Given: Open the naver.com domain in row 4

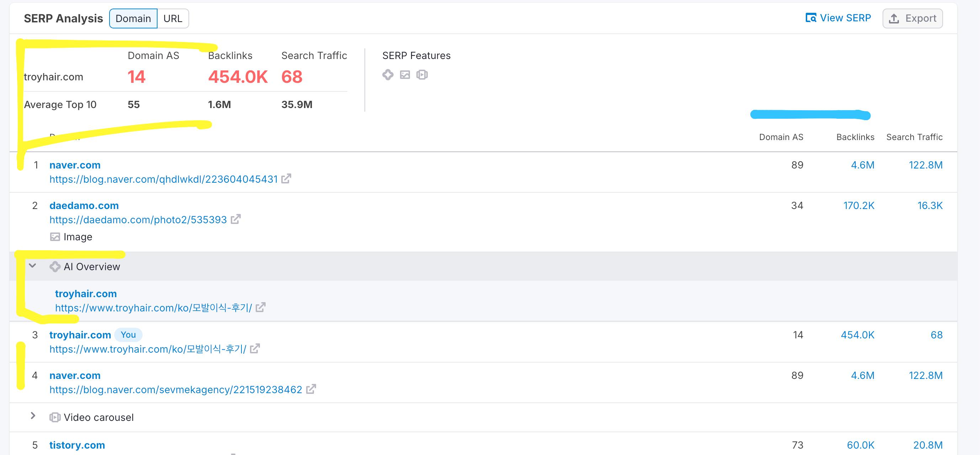Looking at the screenshot, I should pyautogui.click(x=75, y=375).
